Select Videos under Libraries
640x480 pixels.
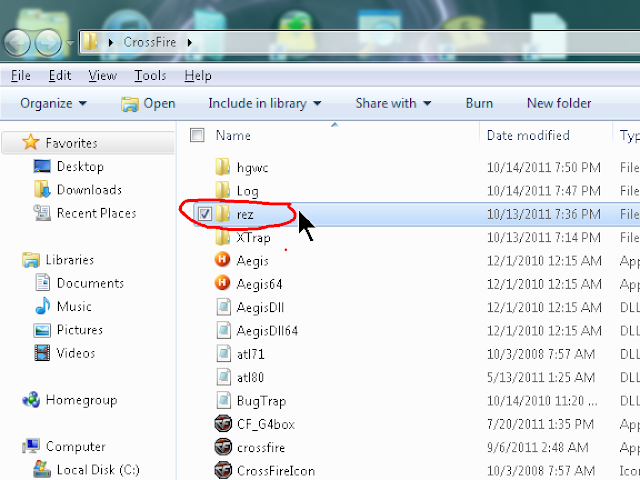(76, 353)
